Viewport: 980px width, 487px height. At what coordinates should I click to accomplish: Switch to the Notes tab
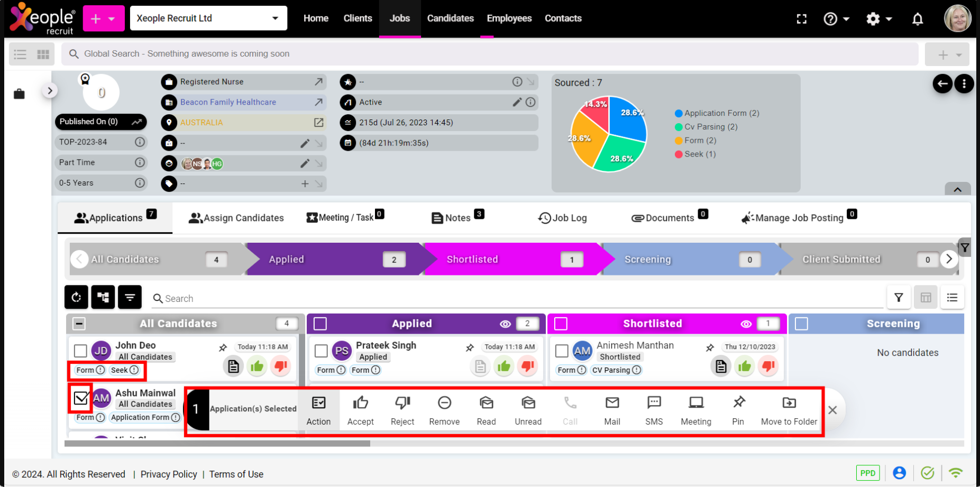pos(457,218)
